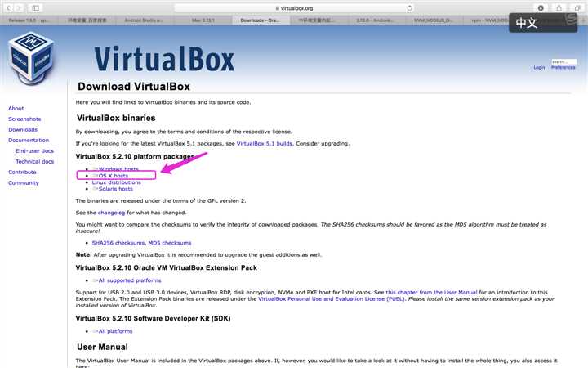Viewport: 588px width, 368px height.
Task: Open the Linux distributions link
Action: pyautogui.click(x=117, y=182)
